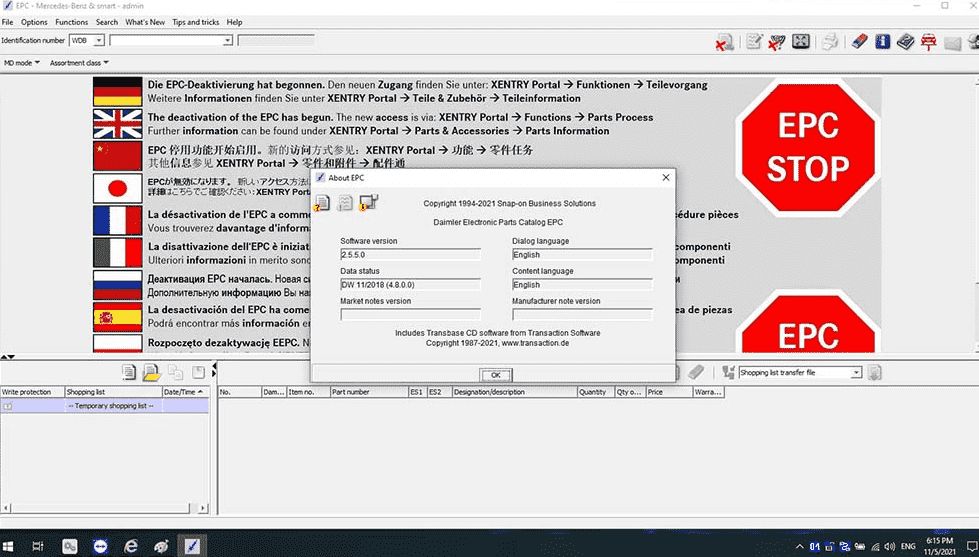The height and width of the screenshot is (557, 979).
Task: Click the eraser toolbar icon
Action: coord(860,42)
